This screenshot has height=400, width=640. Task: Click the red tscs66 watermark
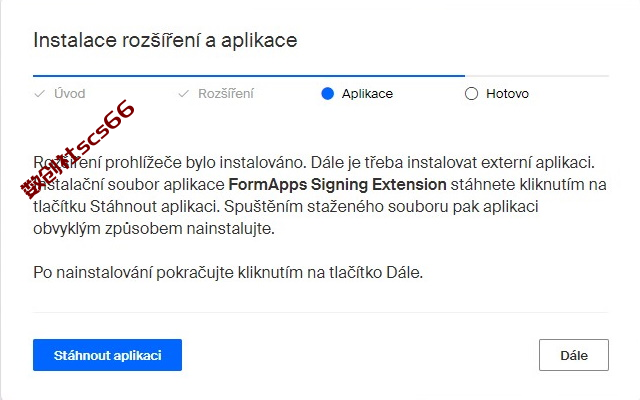pos(78,149)
